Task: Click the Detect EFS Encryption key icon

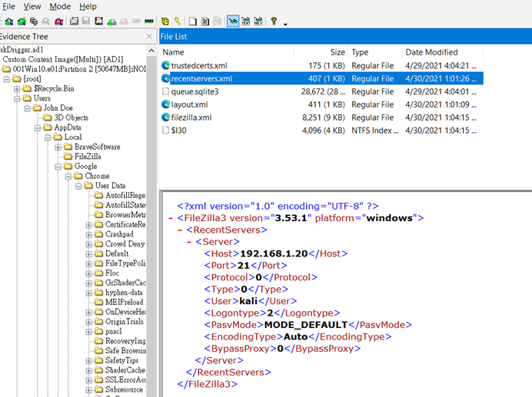Action: pyautogui.click(x=177, y=22)
